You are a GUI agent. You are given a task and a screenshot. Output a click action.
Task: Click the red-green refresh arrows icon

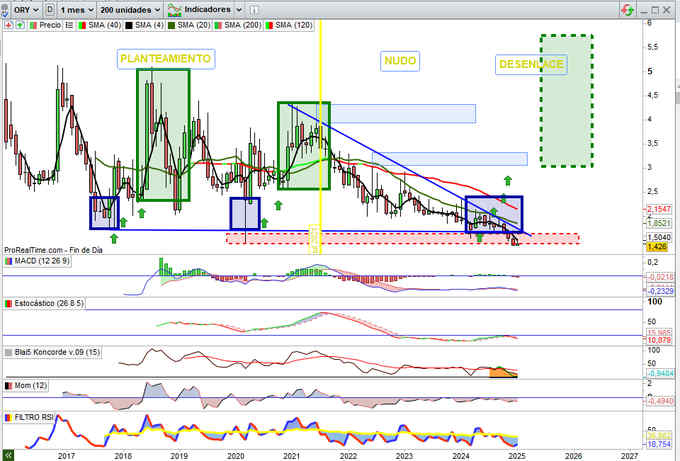coord(627,8)
